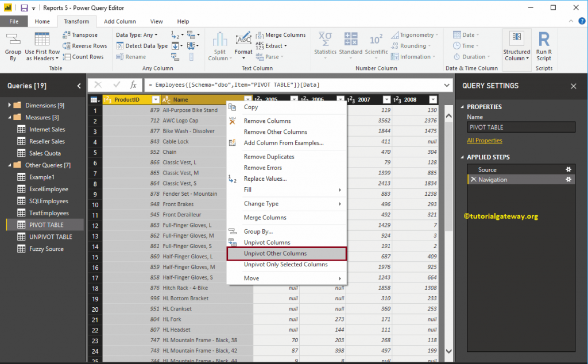
Task: Open the ProductID column filter dropdown
Action: pyautogui.click(x=156, y=100)
